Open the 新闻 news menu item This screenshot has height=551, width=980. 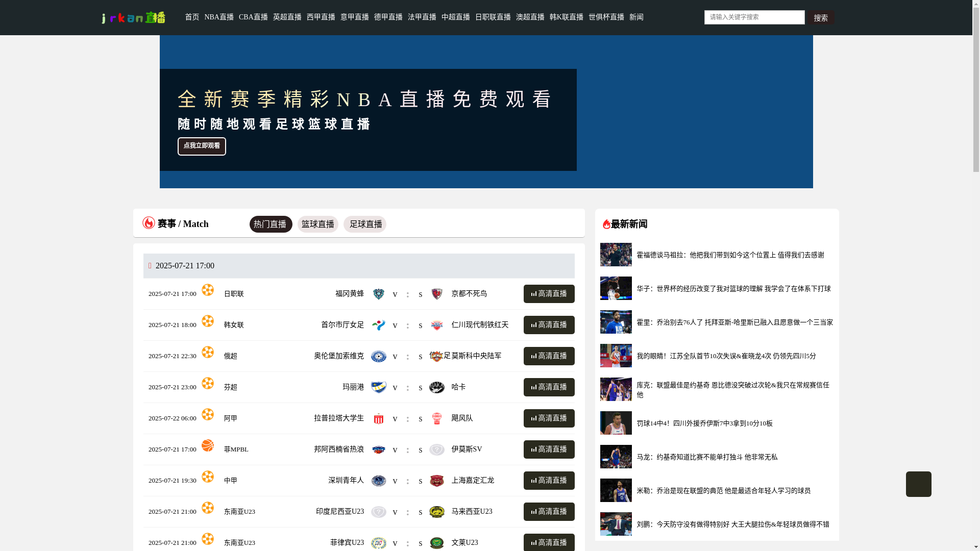(x=636, y=17)
